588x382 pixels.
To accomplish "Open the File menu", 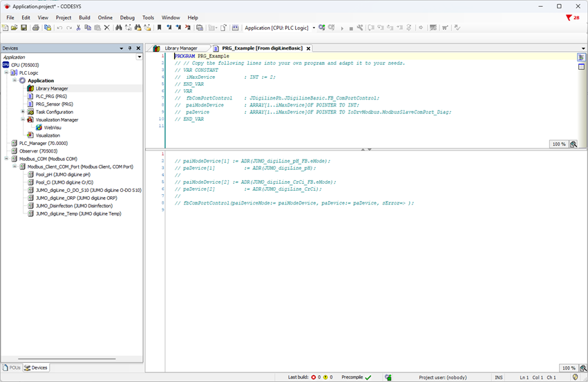I will [x=10, y=18].
